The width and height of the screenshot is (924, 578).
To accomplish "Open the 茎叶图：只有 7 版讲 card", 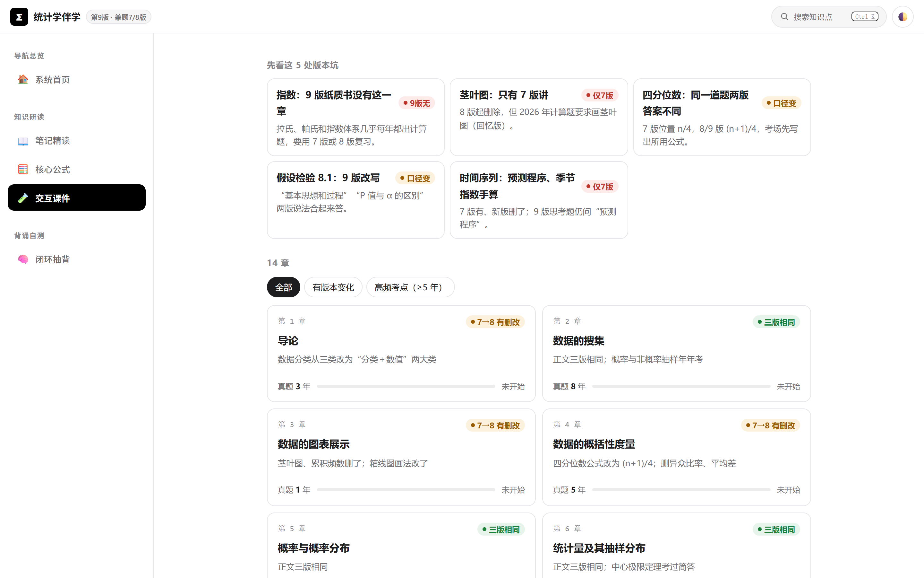I will 539,117.
